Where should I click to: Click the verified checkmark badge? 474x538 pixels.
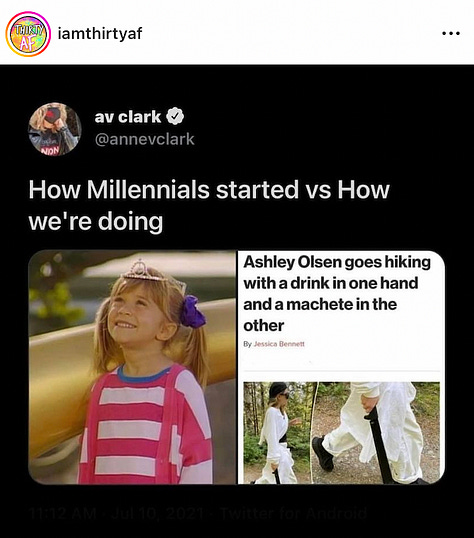[x=175, y=117]
